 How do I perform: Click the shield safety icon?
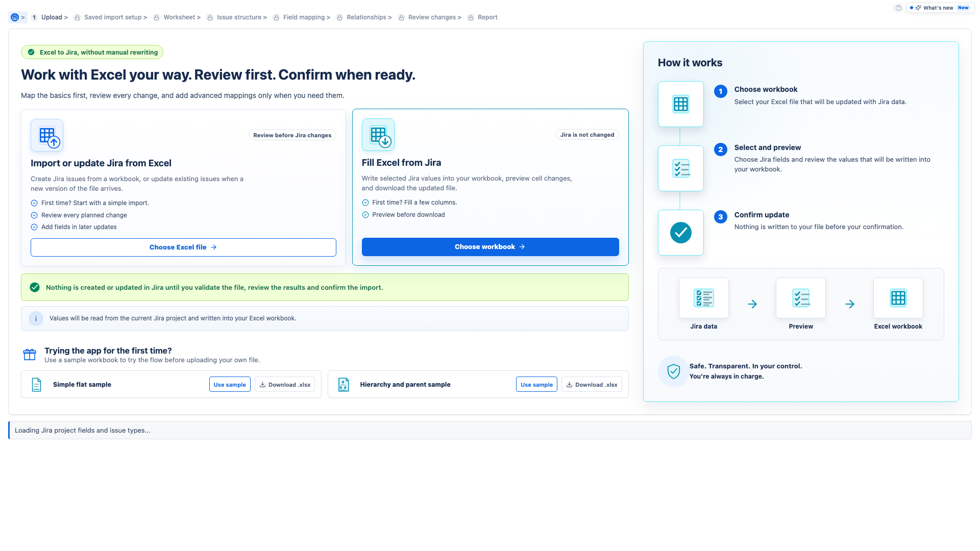tap(674, 371)
